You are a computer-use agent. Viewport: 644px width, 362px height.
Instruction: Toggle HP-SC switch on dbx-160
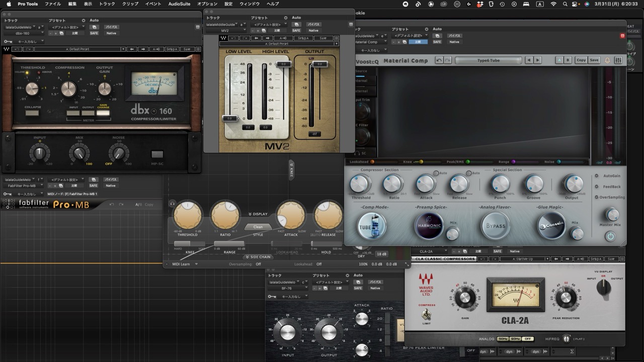(157, 154)
